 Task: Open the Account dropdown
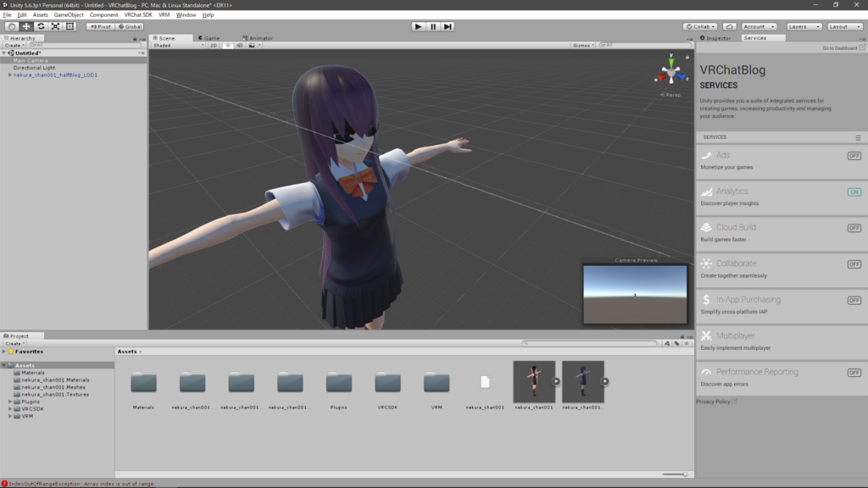759,26
